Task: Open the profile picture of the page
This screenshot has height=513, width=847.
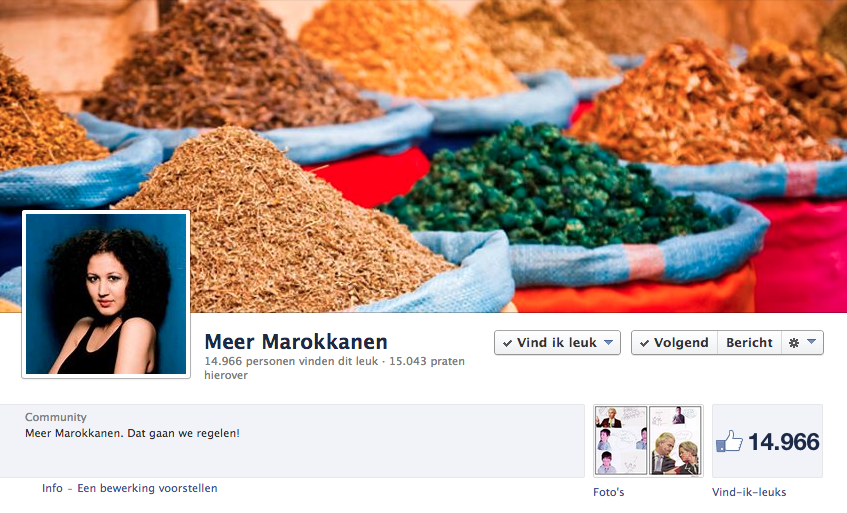Action: (106, 294)
